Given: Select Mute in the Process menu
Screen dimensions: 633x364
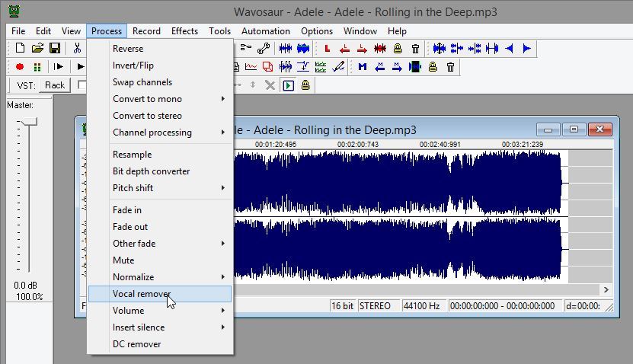Looking at the screenshot, I should (x=160, y=260).
